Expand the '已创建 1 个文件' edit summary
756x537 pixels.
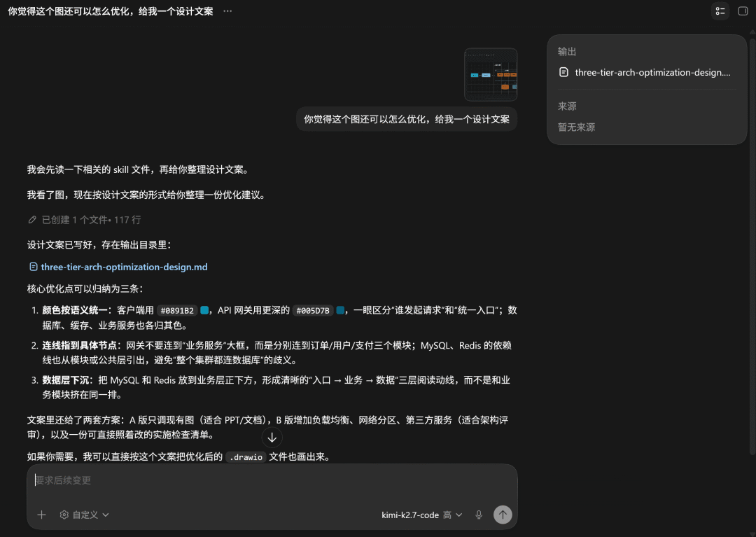pos(85,220)
